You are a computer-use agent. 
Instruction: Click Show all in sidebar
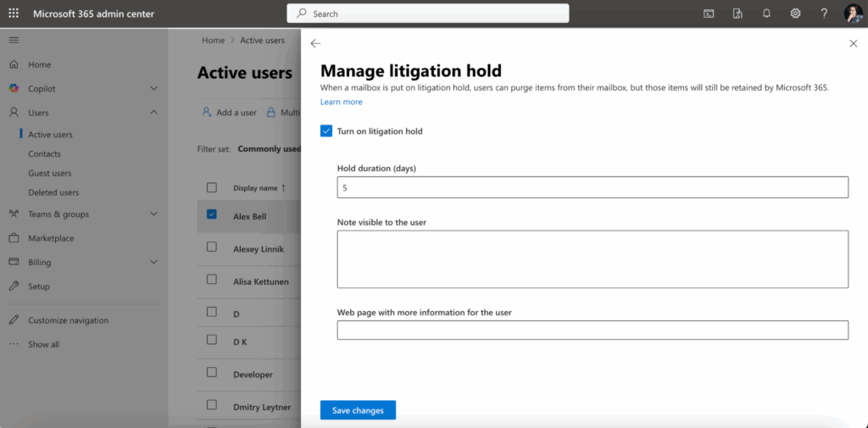pos(44,344)
